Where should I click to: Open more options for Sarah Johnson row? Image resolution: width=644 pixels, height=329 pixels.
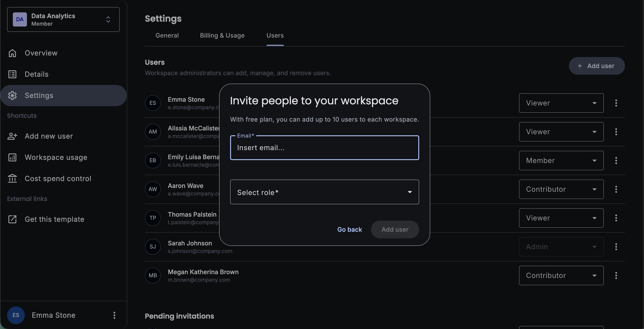point(616,247)
